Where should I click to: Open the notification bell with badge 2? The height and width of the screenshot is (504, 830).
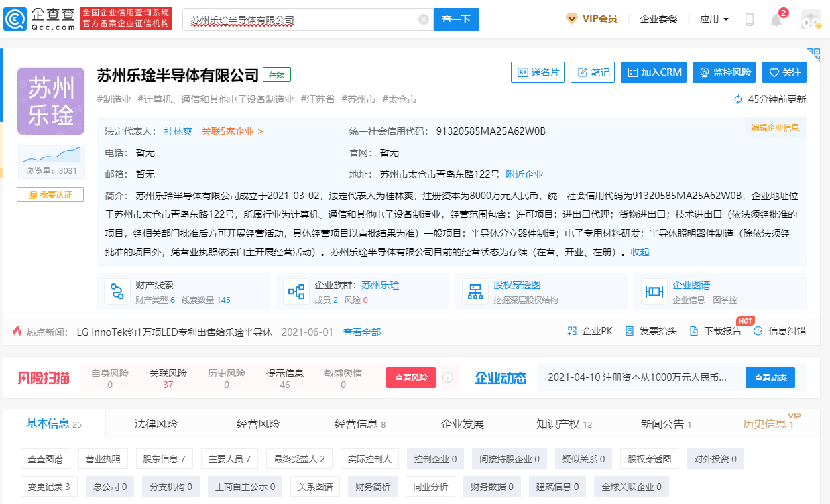(x=776, y=18)
